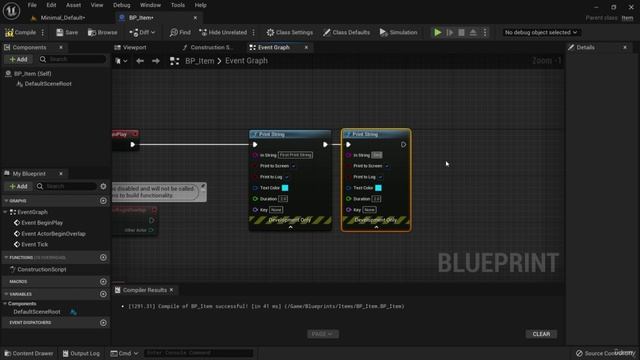
Task: Click My Blueprint Add button
Action: click(x=18, y=187)
